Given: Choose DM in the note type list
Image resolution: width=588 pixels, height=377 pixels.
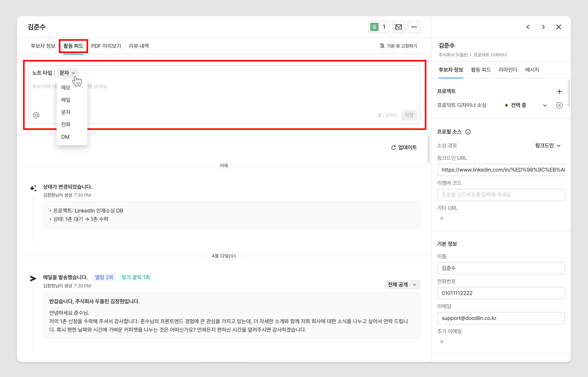Looking at the screenshot, I should [65, 137].
